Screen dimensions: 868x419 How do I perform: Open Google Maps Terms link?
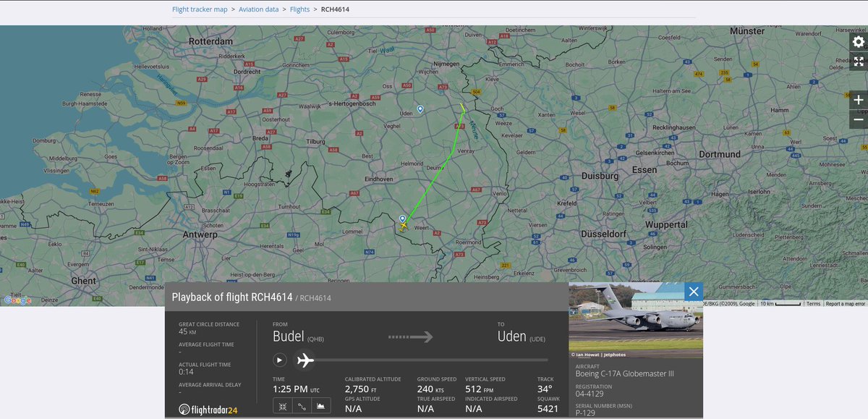click(x=814, y=304)
